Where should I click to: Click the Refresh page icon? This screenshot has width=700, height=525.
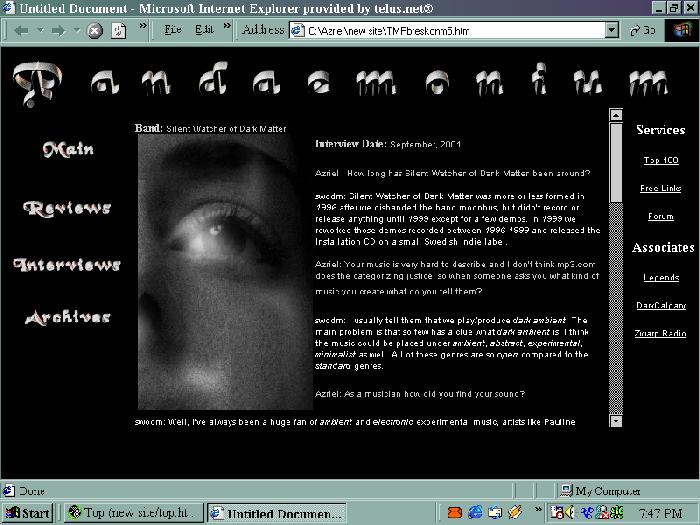(119, 30)
